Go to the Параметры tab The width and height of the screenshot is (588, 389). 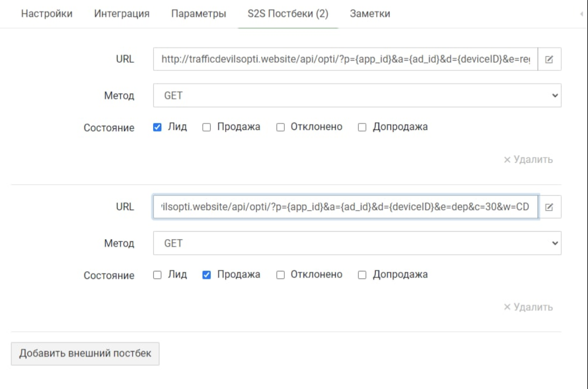pyautogui.click(x=198, y=14)
